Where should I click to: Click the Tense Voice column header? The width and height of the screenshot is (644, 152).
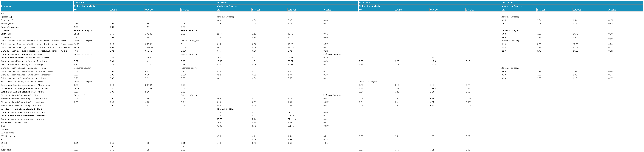point(80,2)
